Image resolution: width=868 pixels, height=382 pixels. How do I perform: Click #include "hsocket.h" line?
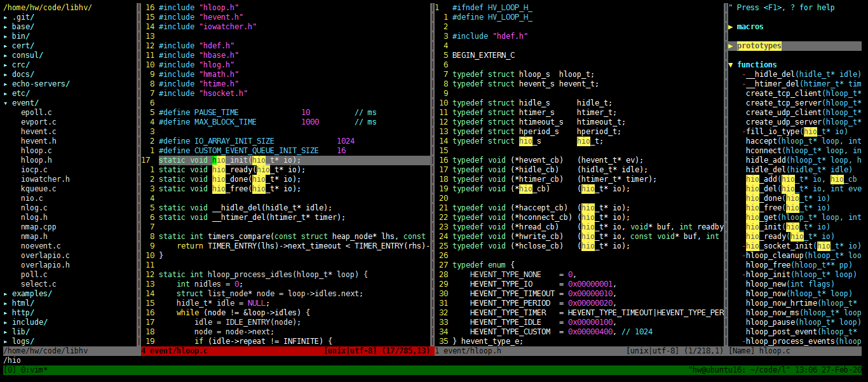click(203, 93)
